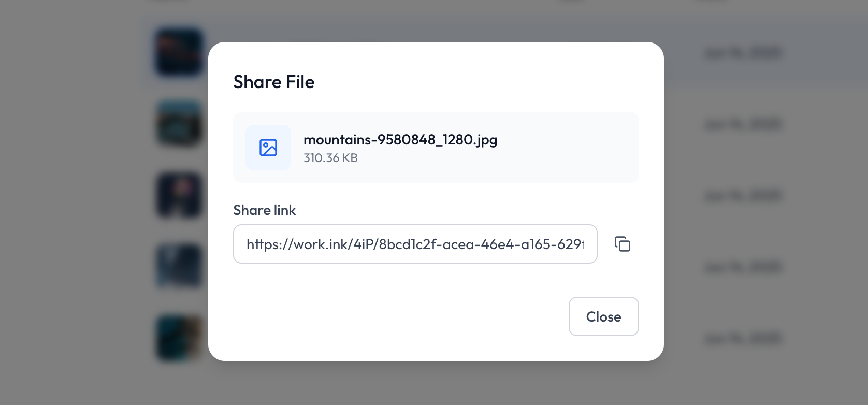Click the blurred date beside the topmost thumbnail
Screen dimensions: 868x405
743,53
